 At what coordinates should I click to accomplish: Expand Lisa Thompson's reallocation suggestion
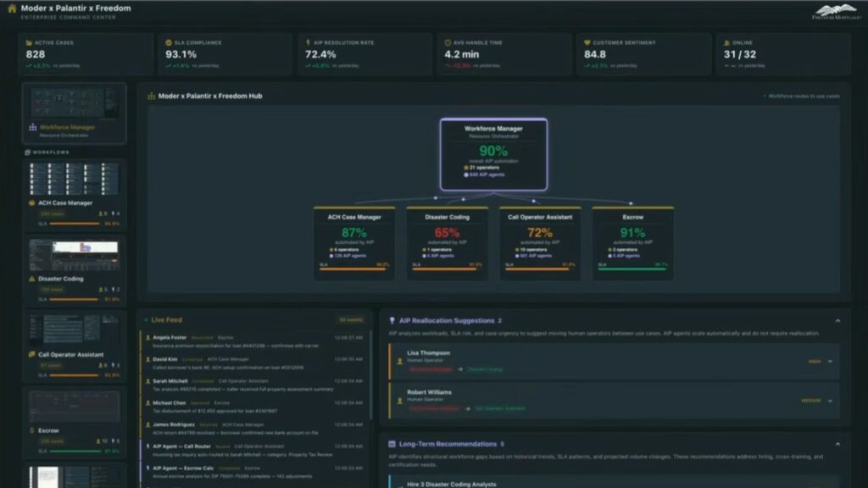point(830,362)
